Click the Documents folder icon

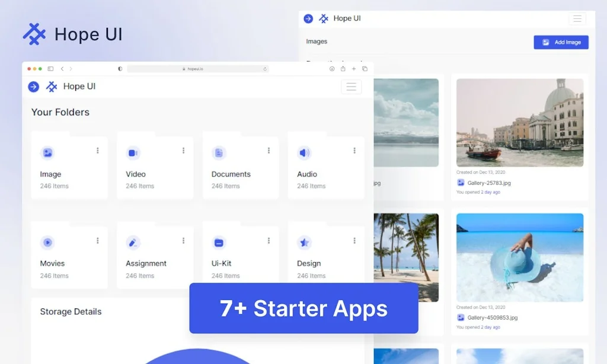(219, 152)
